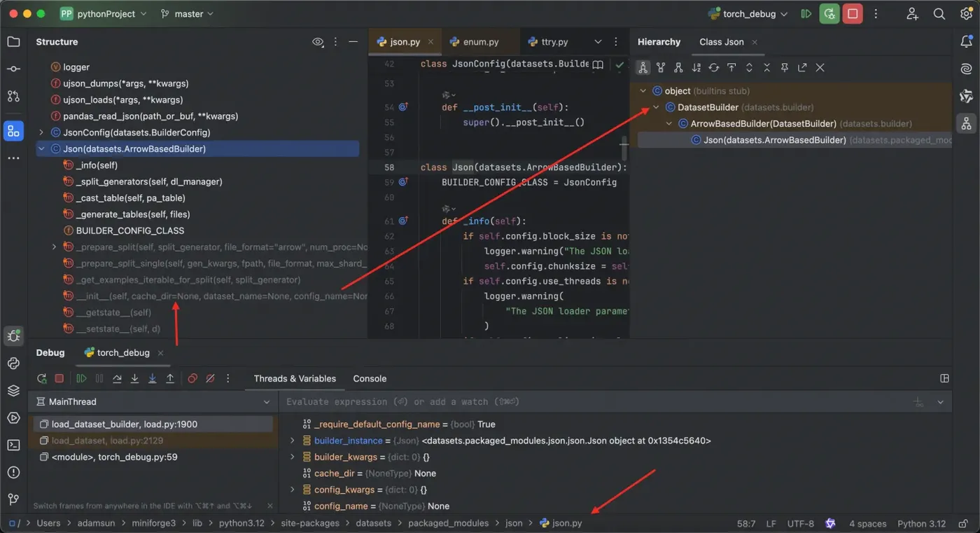This screenshot has width=980, height=533.
Task: Click the Step Into My Code icon
Action: 152,379
